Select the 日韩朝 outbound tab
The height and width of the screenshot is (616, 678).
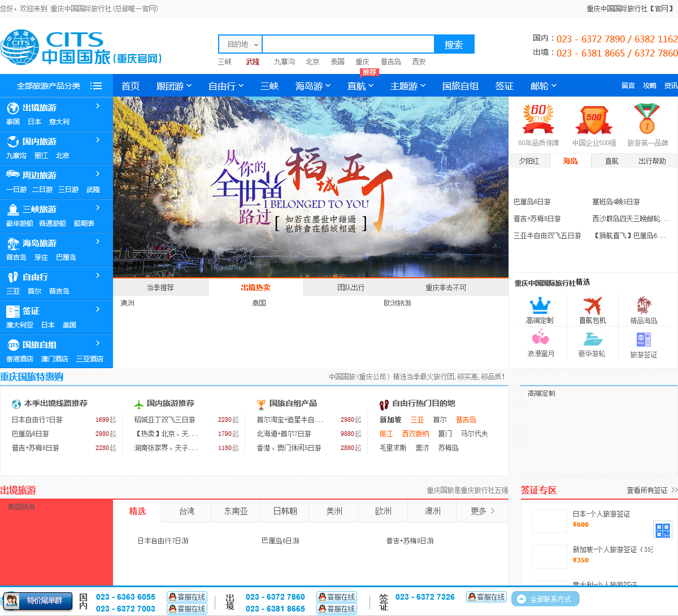point(285,511)
